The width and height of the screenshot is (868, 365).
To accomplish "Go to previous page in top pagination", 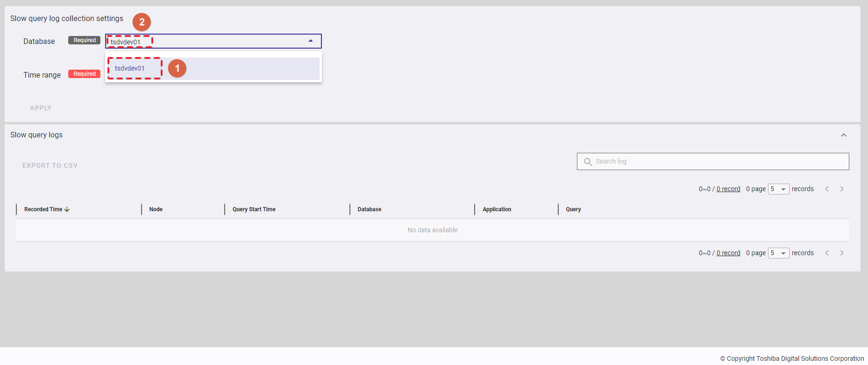I will (827, 189).
